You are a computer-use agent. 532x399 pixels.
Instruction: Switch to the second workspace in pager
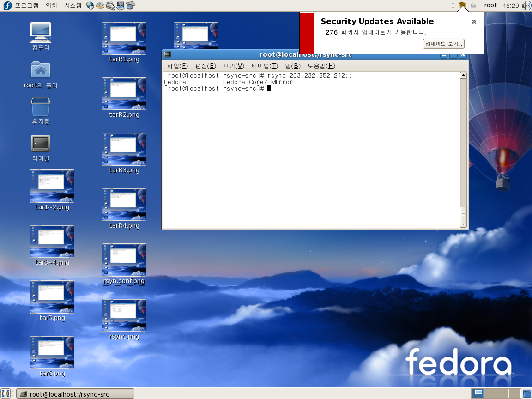coord(490,393)
